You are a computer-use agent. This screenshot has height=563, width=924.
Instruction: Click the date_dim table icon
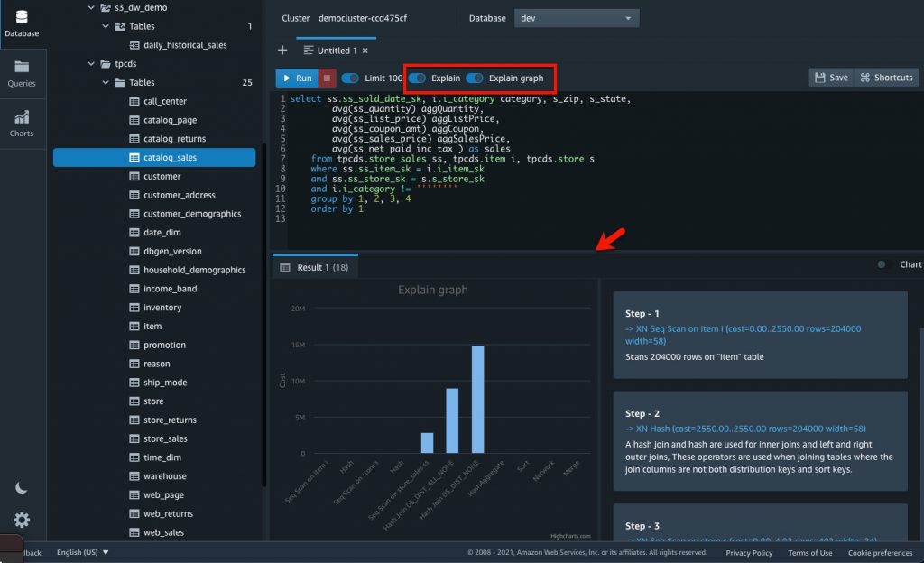(x=134, y=233)
